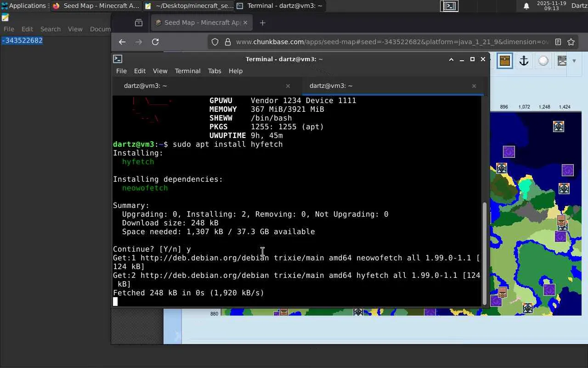Open the Help menu in Terminal
The image size is (588, 368).
(x=236, y=71)
